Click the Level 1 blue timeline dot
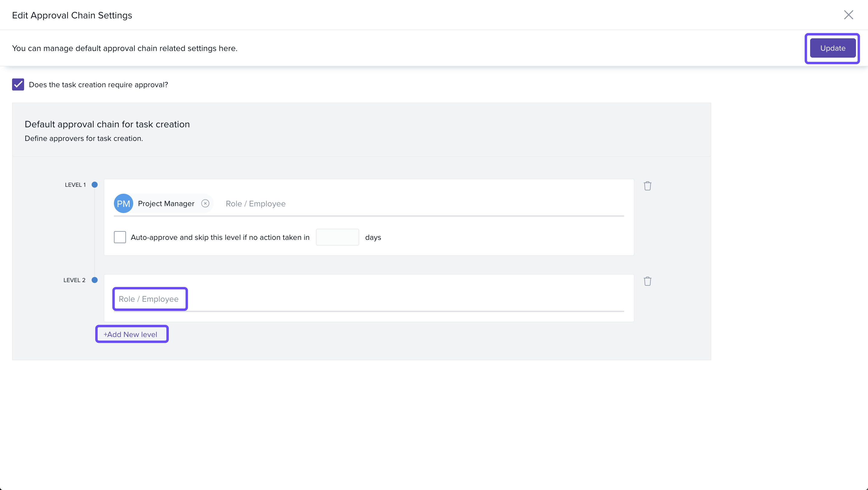 click(x=95, y=185)
